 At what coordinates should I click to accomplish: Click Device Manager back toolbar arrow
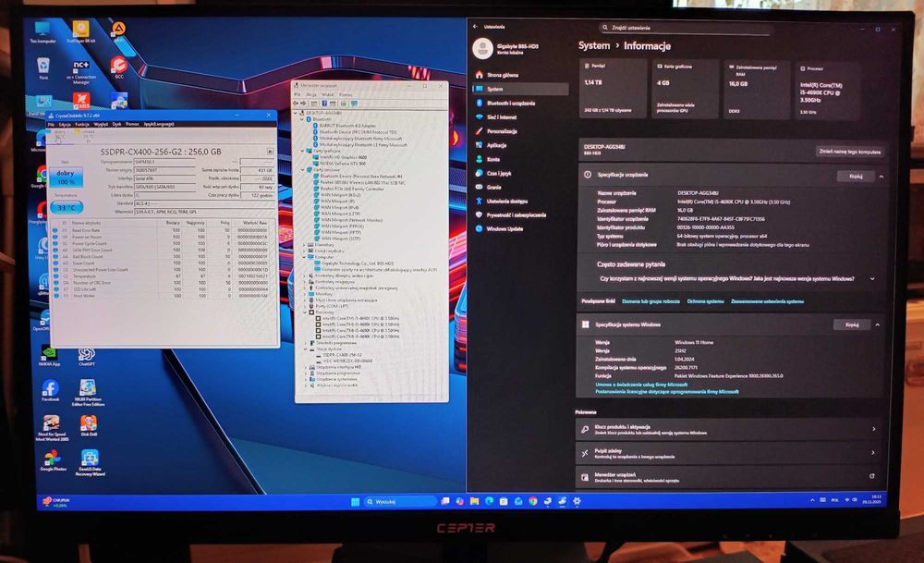click(x=296, y=104)
